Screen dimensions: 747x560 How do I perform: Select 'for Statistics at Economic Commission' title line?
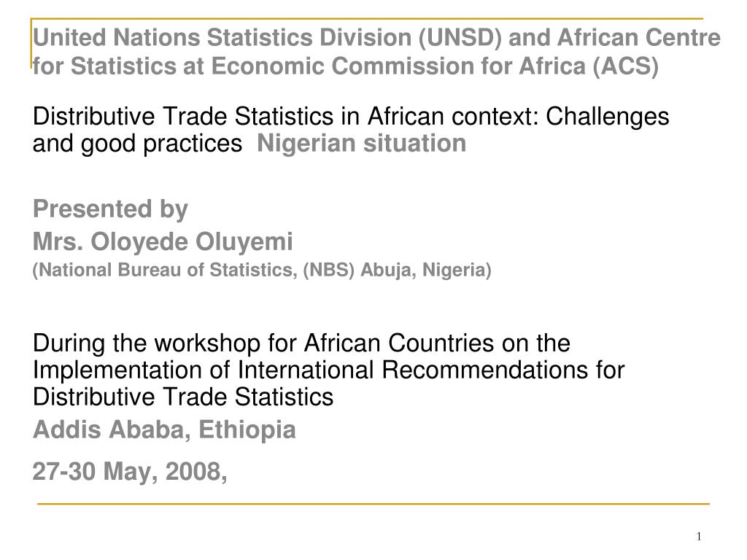pyautogui.click(x=346, y=66)
